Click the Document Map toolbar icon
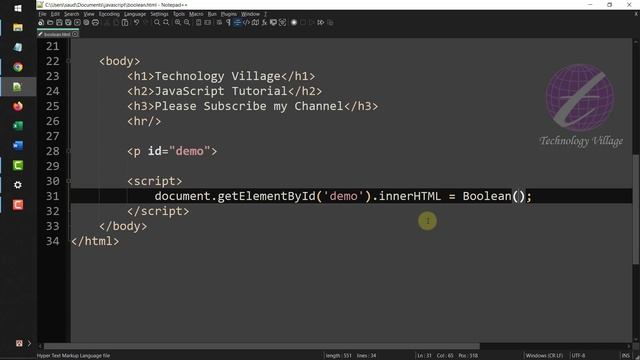The width and height of the screenshot is (640, 360). click(x=255, y=22)
